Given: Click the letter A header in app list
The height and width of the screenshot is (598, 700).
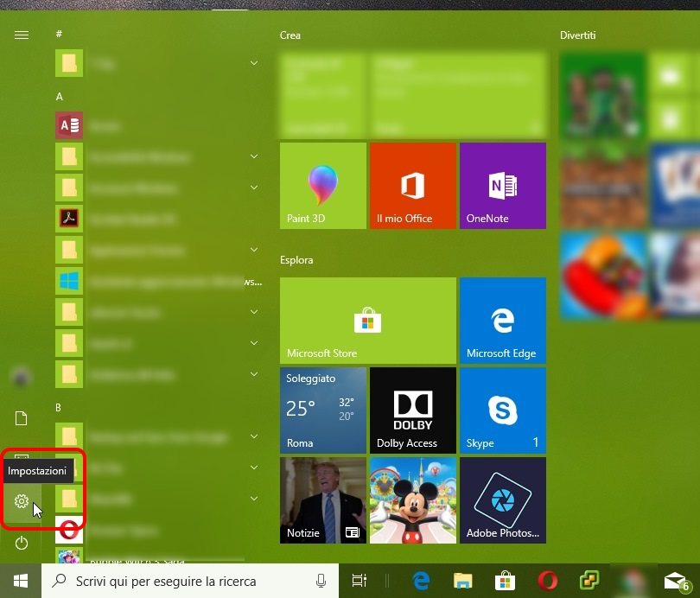Looking at the screenshot, I should tap(60, 97).
